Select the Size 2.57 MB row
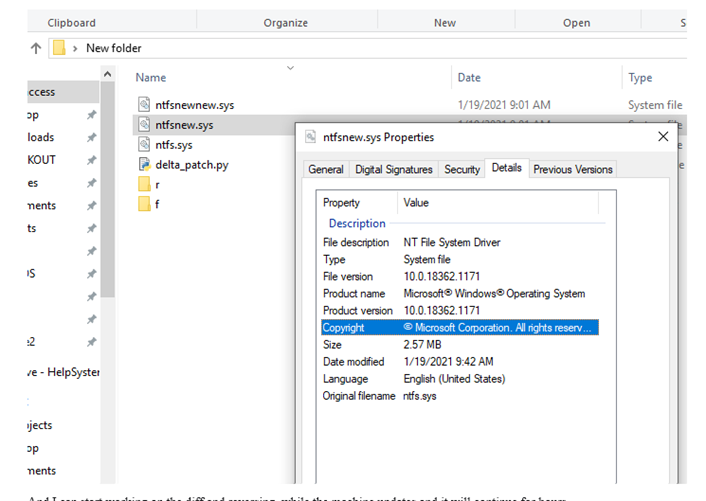Image resolution: width=706 pixels, height=501 pixels. click(460, 345)
